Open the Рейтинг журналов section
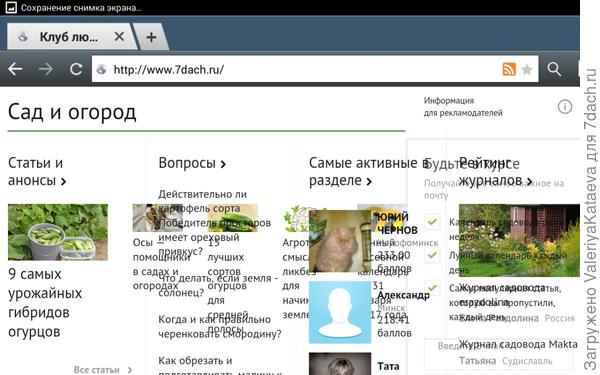 (x=496, y=171)
